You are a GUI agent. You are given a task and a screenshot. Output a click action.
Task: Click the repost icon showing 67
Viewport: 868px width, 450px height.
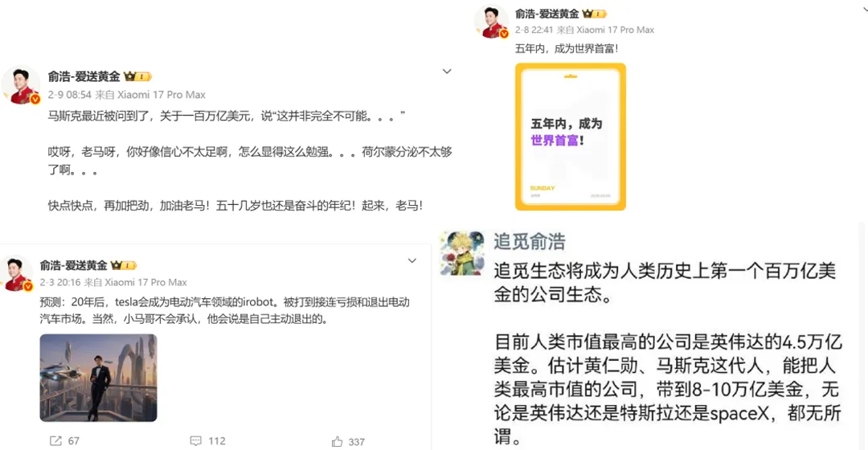[55, 440]
